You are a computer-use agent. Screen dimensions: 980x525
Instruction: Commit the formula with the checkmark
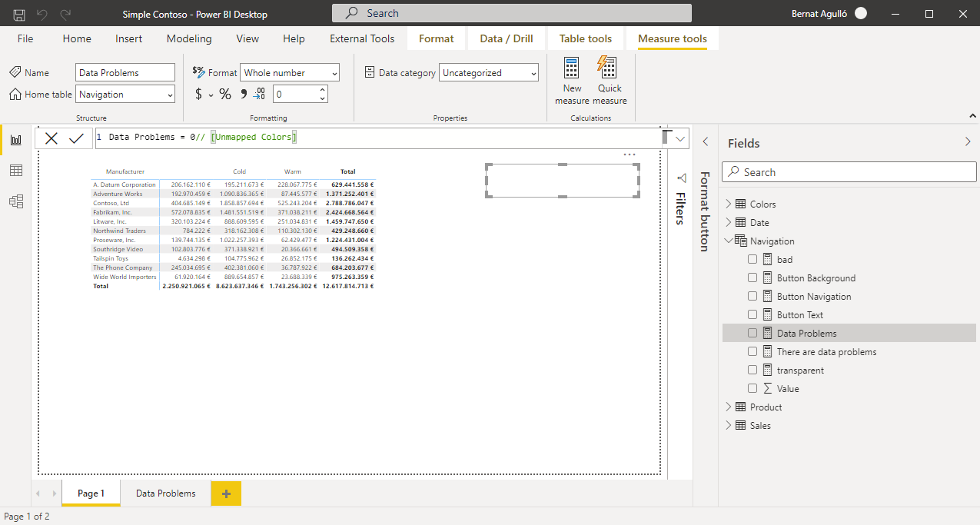[76, 138]
